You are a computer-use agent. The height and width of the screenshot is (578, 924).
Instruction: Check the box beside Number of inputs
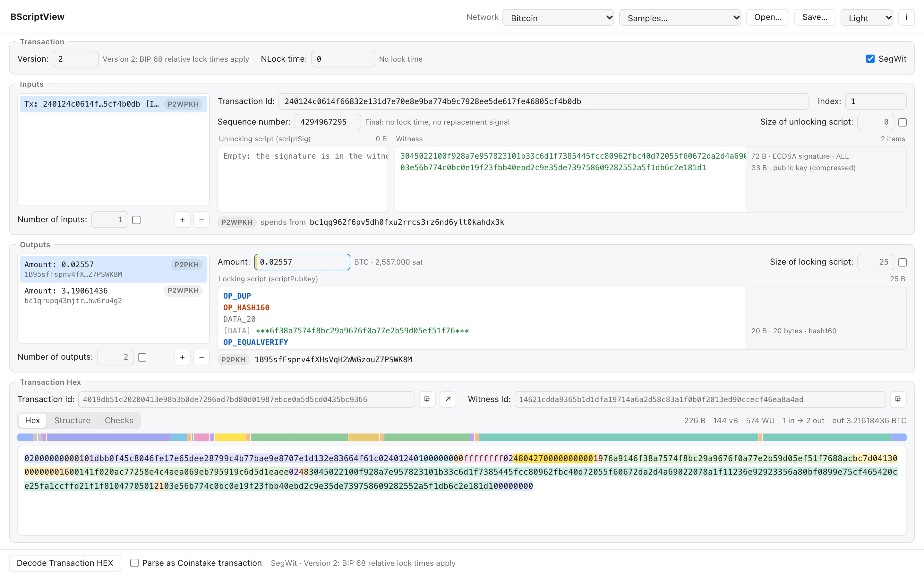point(136,220)
